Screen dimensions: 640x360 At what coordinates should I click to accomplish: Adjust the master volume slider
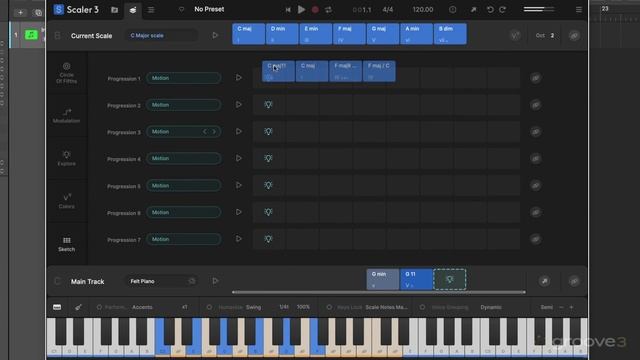pyautogui.click(x=539, y=9)
